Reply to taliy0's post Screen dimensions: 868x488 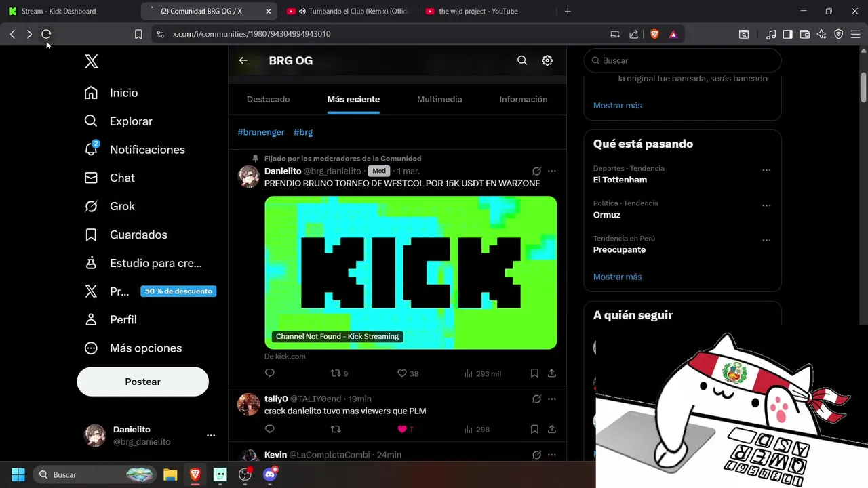(269, 429)
